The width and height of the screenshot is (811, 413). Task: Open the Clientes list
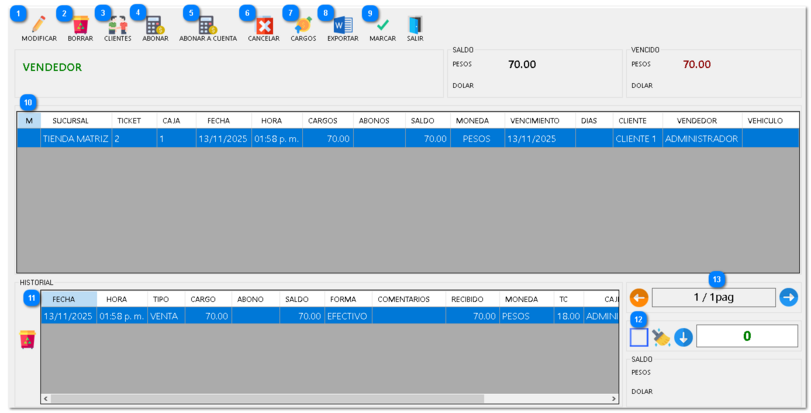pos(117,26)
